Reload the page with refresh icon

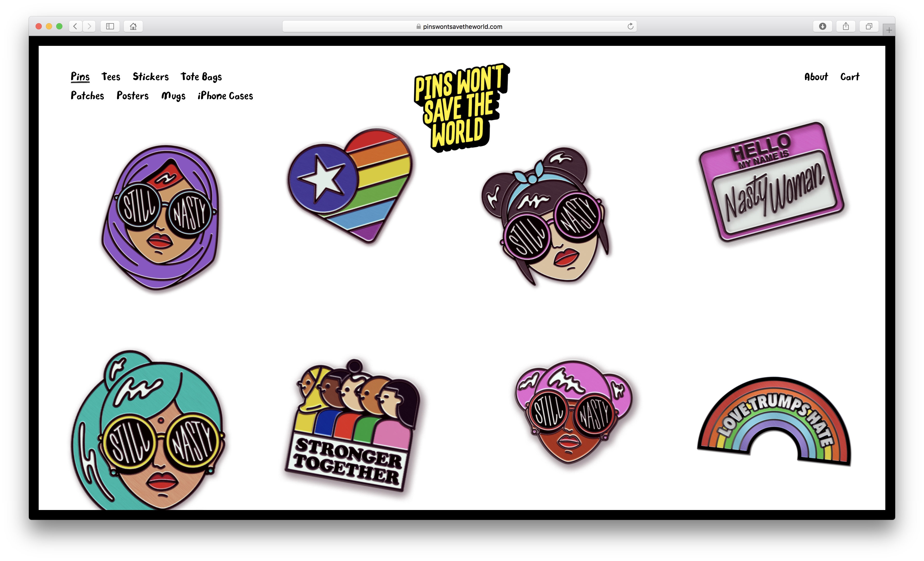click(x=630, y=26)
